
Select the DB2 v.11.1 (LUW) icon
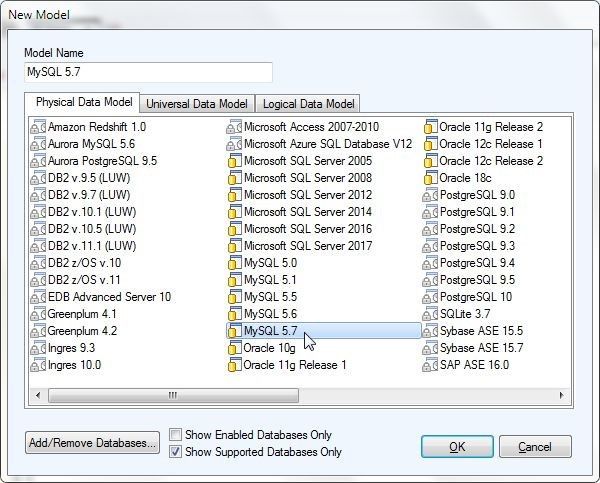(x=38, y=246)
